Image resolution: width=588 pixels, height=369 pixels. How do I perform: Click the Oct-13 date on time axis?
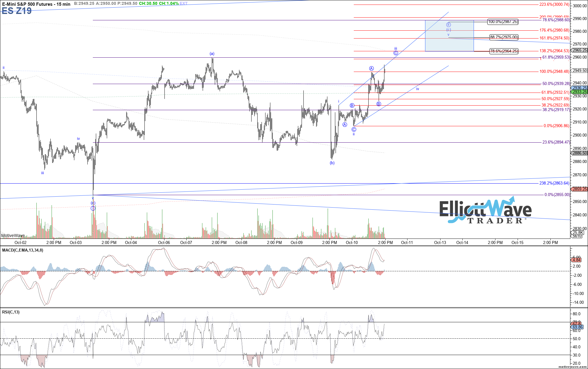(440, 242)
